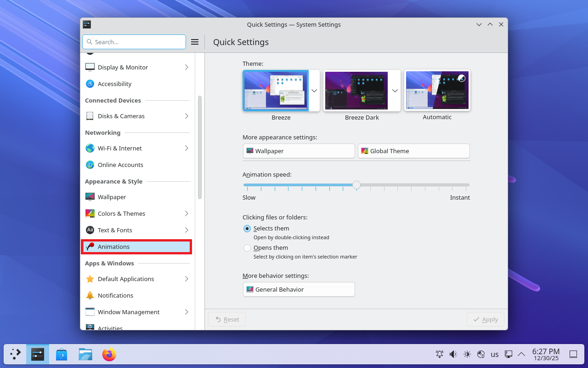Open General Behavior settings button
Screen dimensions: 588x368
pyautogui.click(x=299, y=289)
